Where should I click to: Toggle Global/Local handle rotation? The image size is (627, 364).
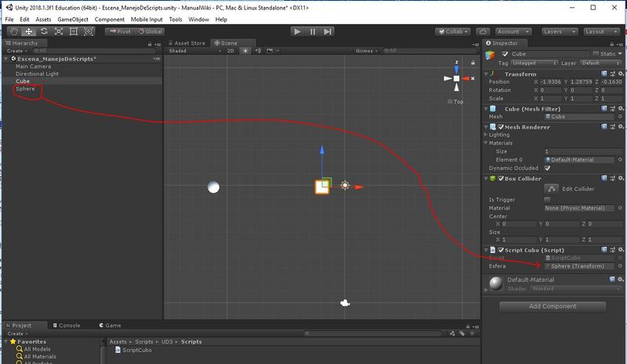click(x=150, y=31)
